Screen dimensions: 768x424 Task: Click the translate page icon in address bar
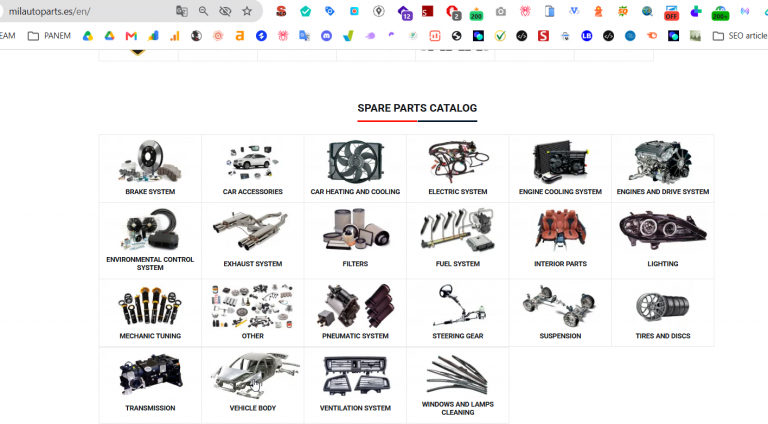tap(182, 11)
